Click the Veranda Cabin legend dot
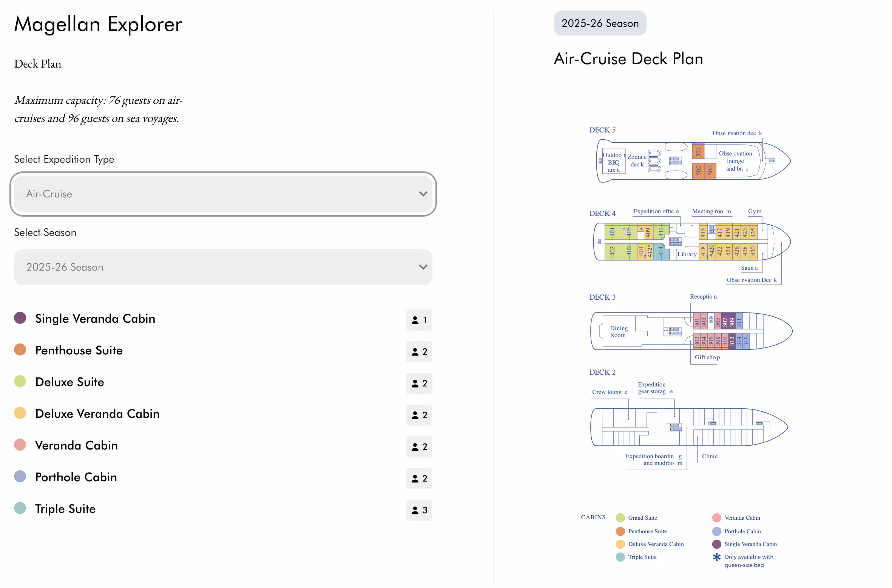The width and height of the screenshot is (892, 588). pos(716,518)
